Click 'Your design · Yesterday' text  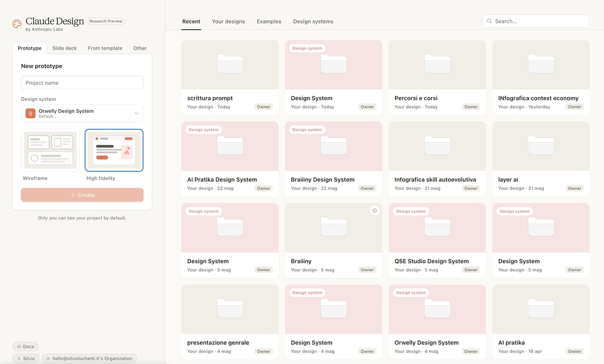click(x=524, y=107)
